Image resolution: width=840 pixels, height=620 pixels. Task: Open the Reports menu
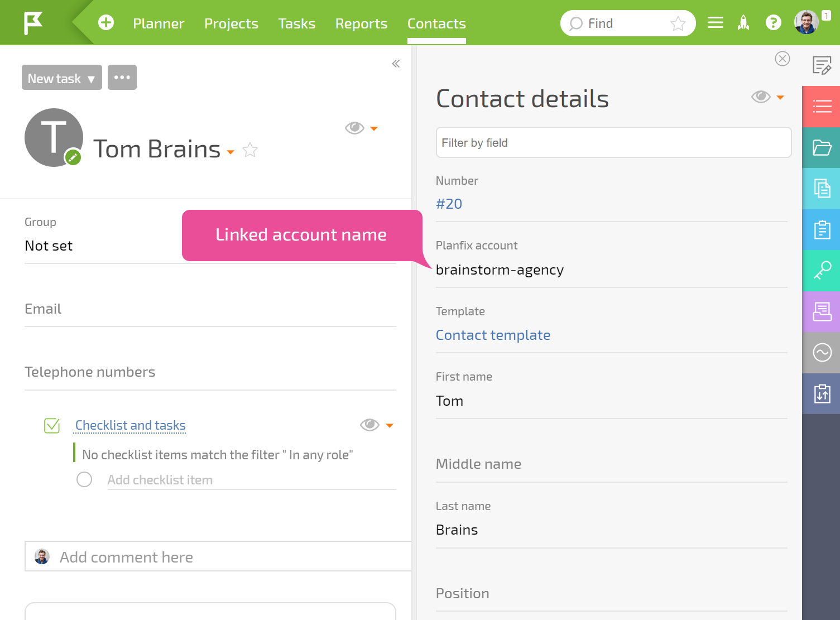pyautogui.click(x=361, y=23)
